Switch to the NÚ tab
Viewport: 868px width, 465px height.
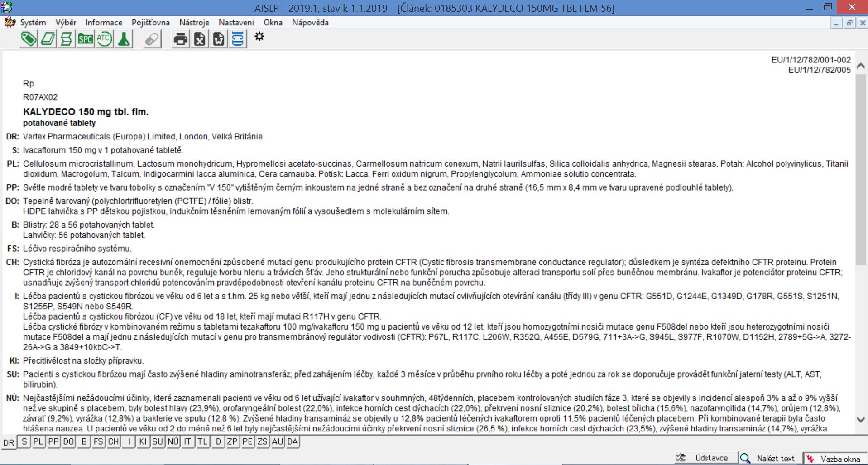click(173, 441)
